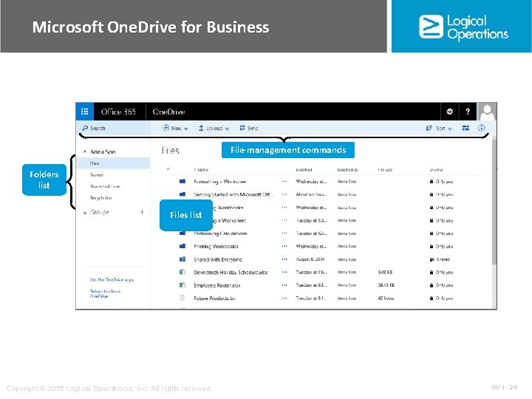
Task: Click the 9.09 KB file size value
Action: pos(385,272)
